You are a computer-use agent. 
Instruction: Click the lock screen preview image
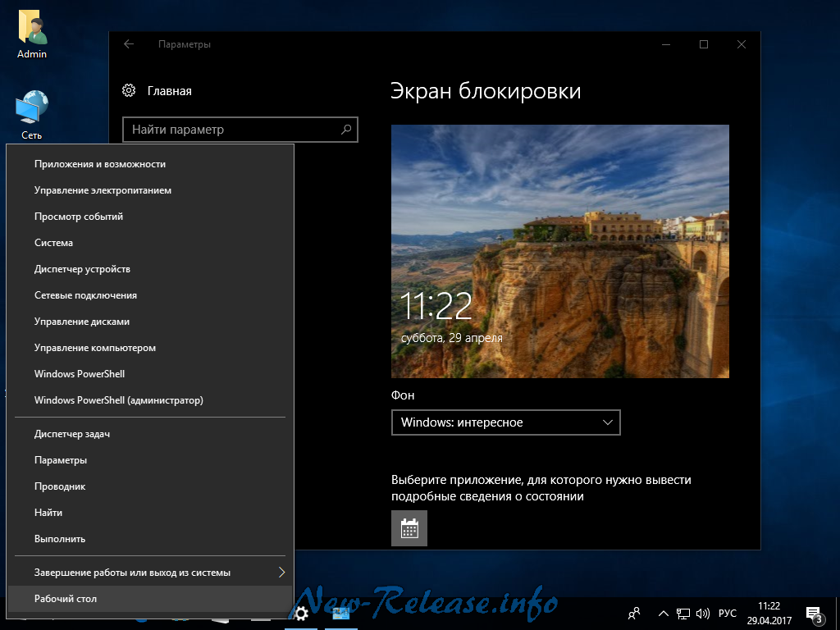[559, 251]
